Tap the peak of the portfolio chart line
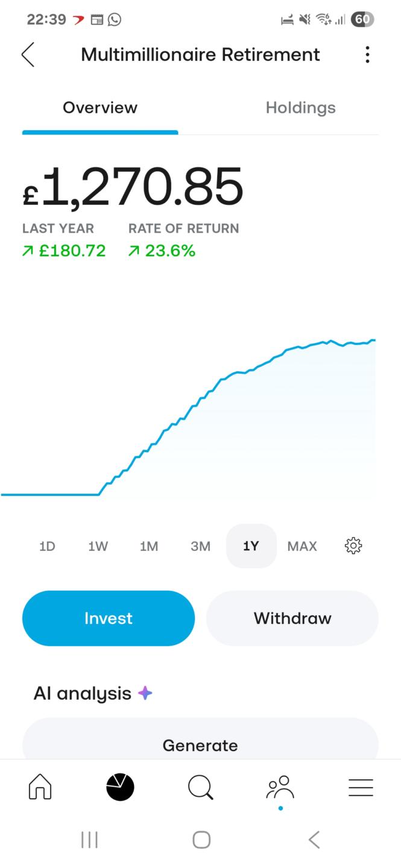401x868 pixels. pyautogui.click(x=373, y=340)
